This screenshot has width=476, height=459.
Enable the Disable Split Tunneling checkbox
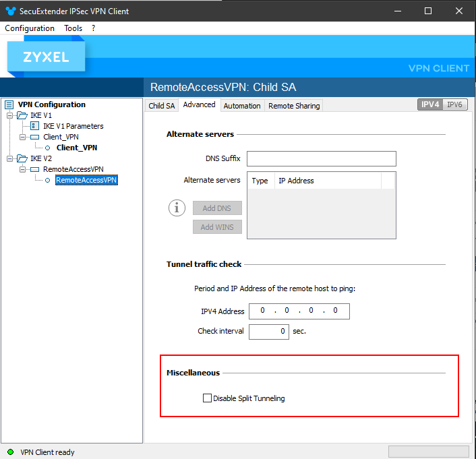click(207, 398)
